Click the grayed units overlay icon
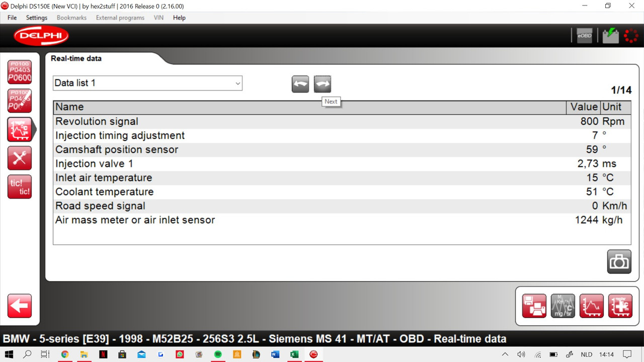The height and width of the screenshot is (362, 644). click(563, 306)
